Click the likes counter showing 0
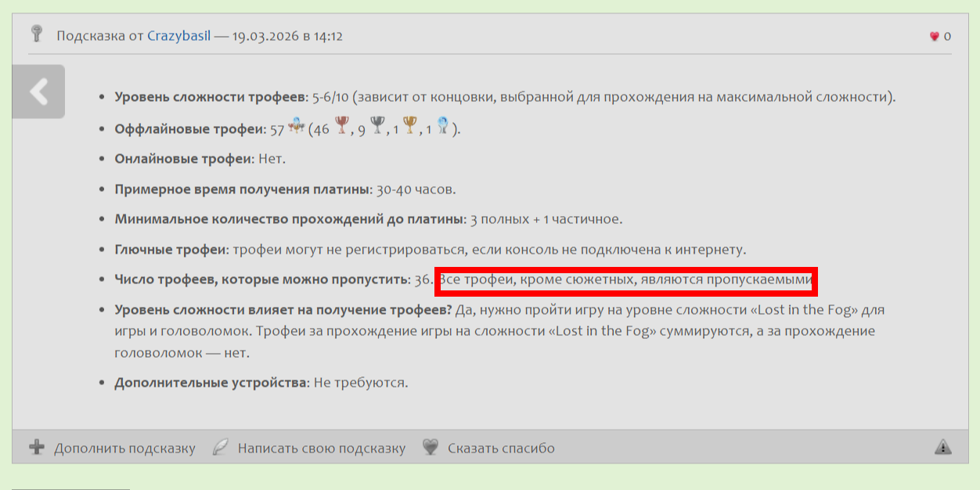The width and height of the screenshot is (980, 490). click(x=947, y=36)
